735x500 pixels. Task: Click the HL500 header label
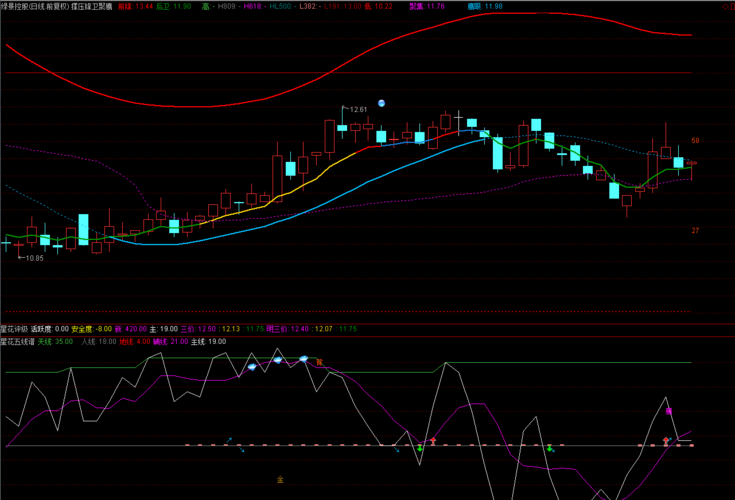point(281,7)
